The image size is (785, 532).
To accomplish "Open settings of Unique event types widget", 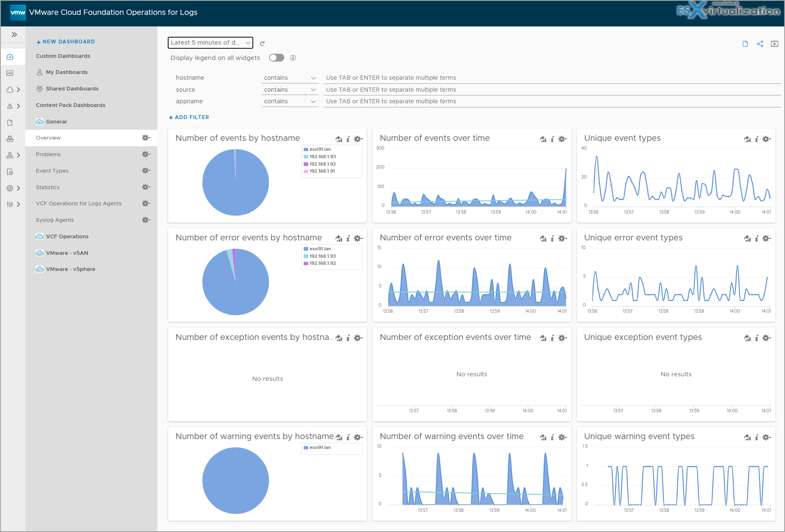I will click(x=767, y=139).
